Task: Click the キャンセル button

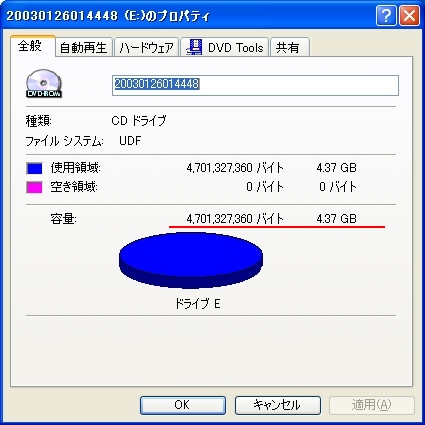Action: 278,405
